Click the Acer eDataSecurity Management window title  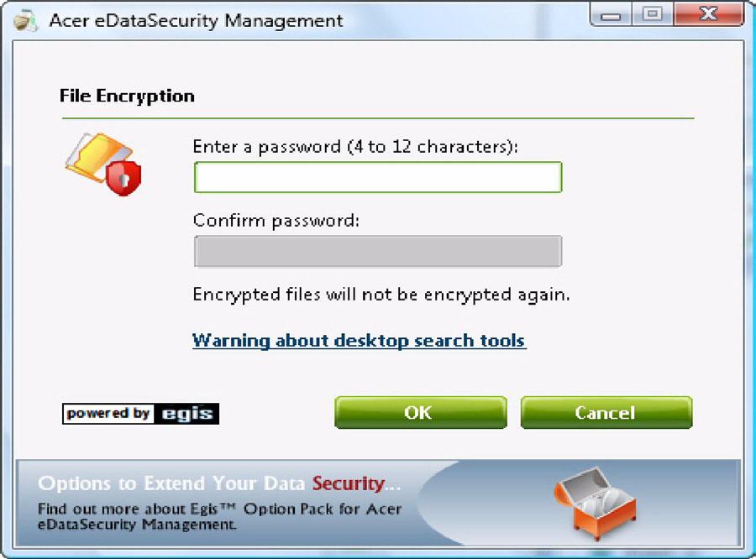(197, 21)
